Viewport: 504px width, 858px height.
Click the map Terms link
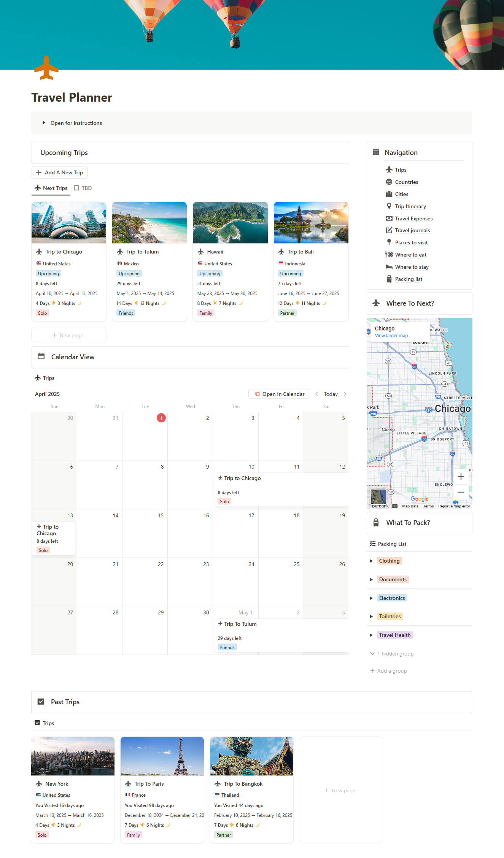428,506
